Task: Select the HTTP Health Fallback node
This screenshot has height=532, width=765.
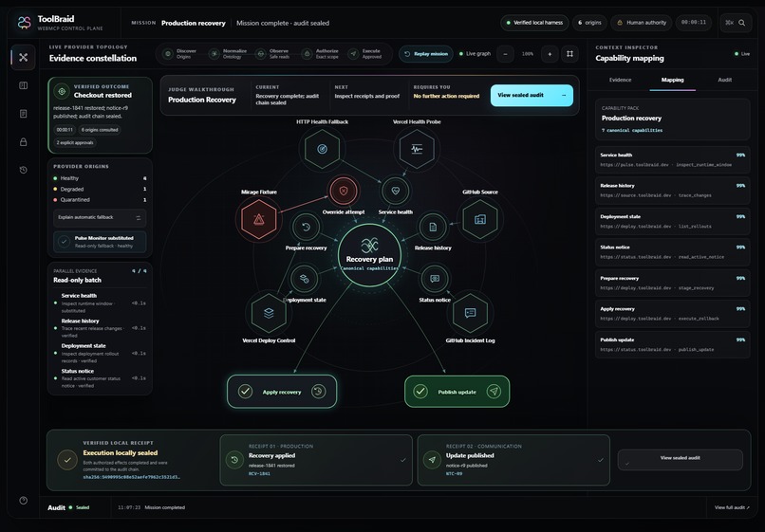Action: [322, 149]
